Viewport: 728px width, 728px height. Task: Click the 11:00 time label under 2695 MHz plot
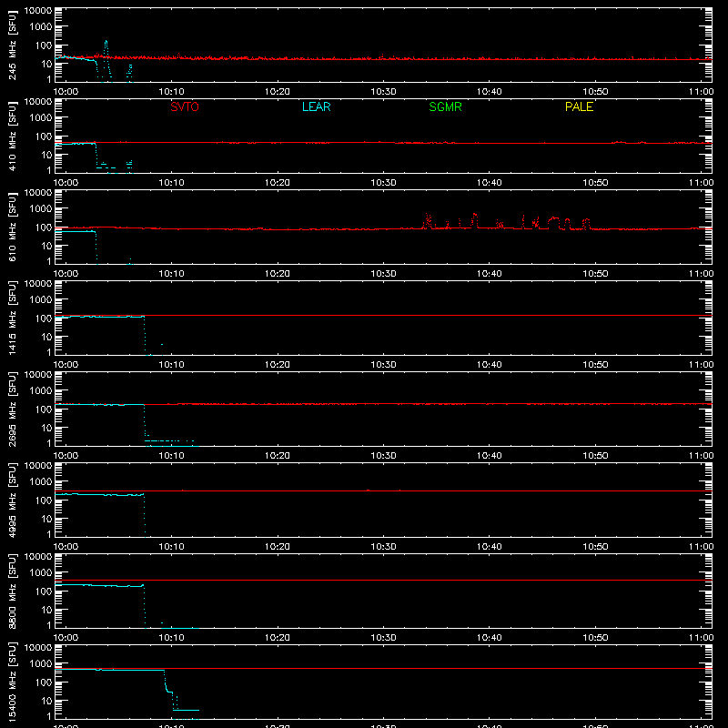701,456
